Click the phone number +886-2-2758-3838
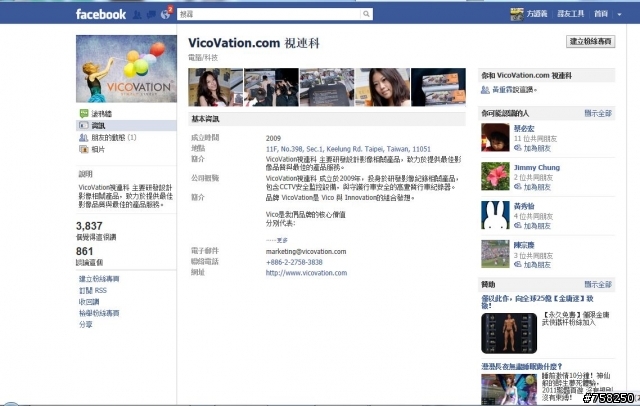The width and height of the screenshot is (640, 406). [x=294, y=262]
